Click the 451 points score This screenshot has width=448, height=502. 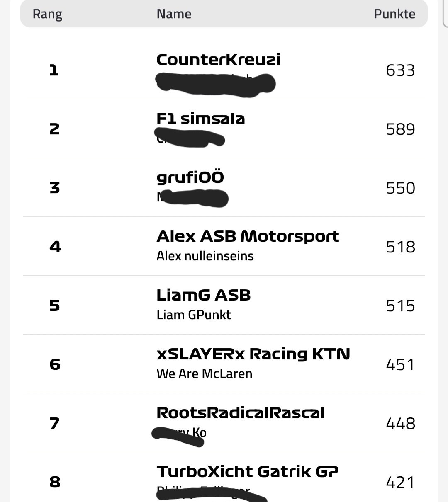click(400, 365)
